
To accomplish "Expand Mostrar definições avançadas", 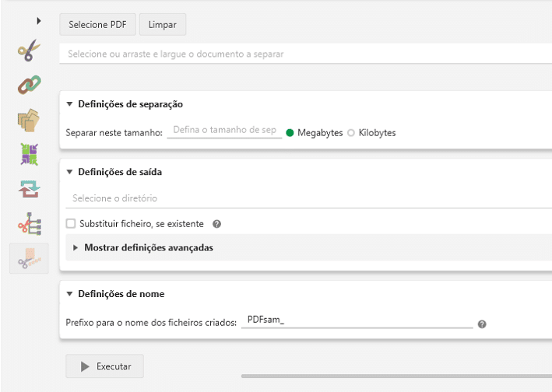I will pyautogui.click(x=76, y=248).
